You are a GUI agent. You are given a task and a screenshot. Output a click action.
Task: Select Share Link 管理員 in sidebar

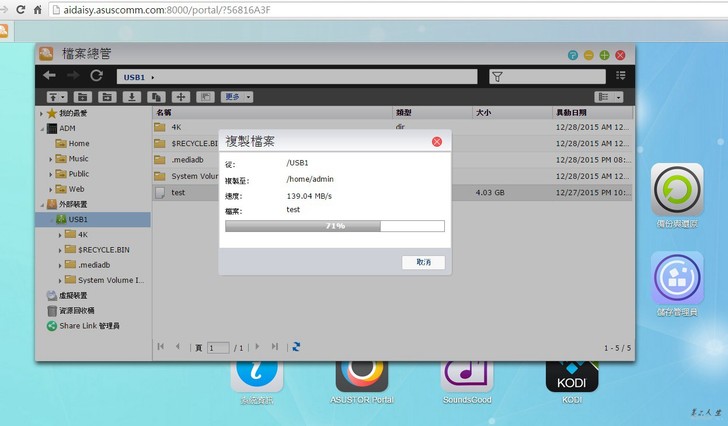coord(88,326)
